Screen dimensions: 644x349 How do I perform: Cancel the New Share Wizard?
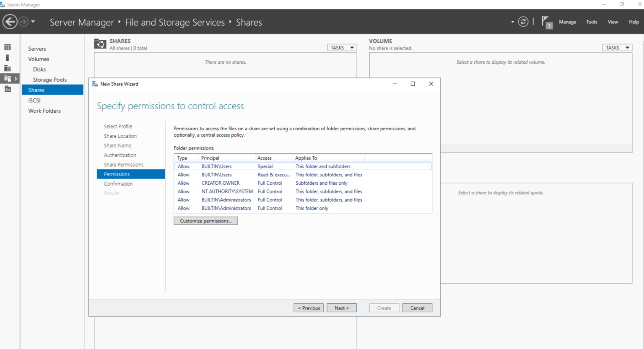click(417, 308)
